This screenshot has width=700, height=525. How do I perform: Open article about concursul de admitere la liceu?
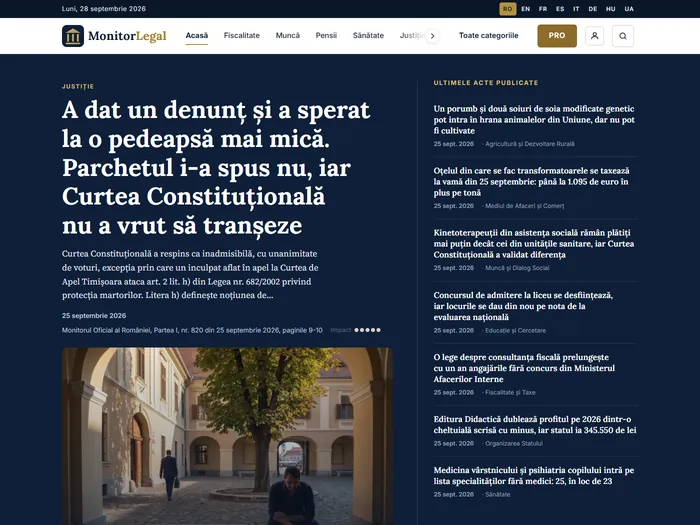click(x=523, y=306)
